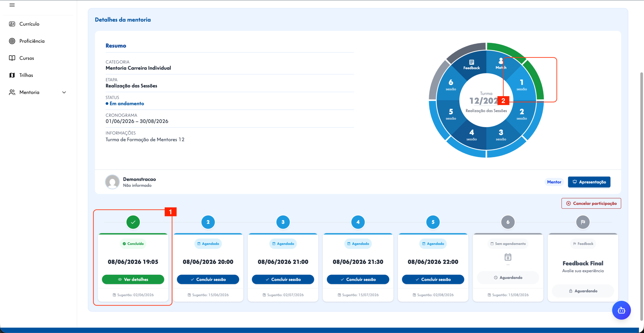Select step 4 circle in the timeline

coord(358,222)
